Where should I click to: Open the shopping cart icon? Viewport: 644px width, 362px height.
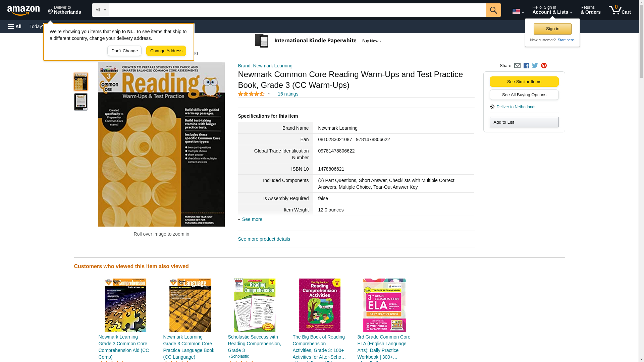[x=620, y=10]
